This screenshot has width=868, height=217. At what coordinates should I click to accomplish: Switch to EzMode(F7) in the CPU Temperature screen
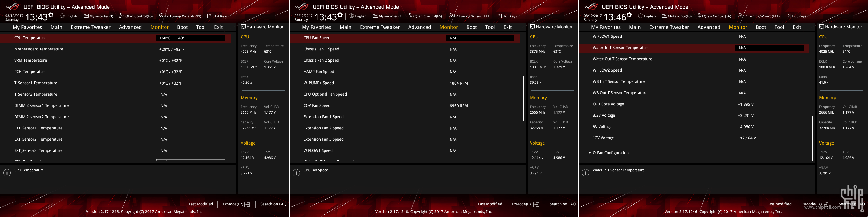236,204
